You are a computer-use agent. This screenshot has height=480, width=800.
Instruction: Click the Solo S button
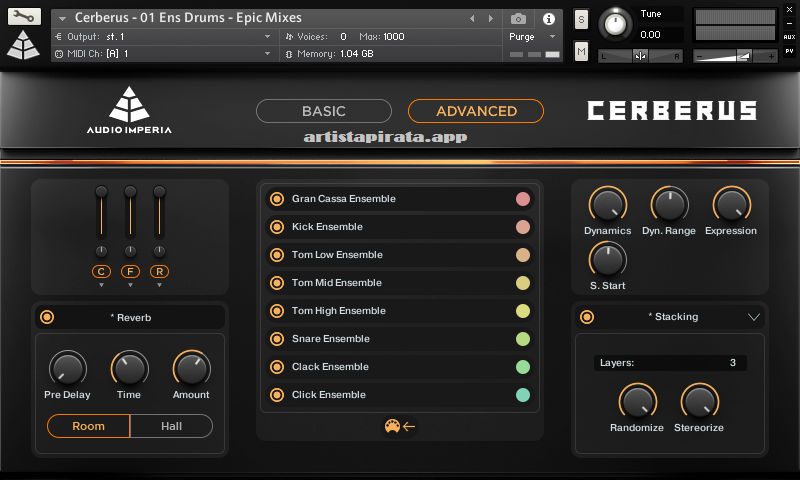coord(581,20)
